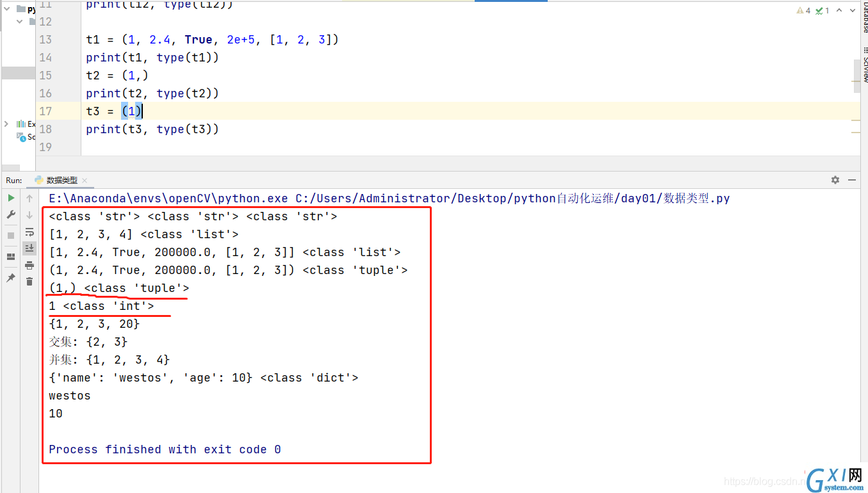
Task: Click output line '交集: {2, 3}'
Action: click(88, 342)
